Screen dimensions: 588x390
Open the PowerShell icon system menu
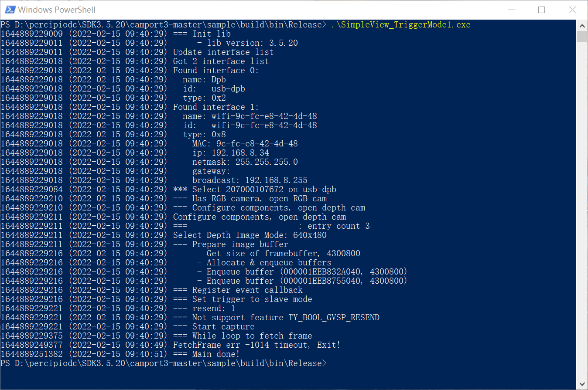point(9,10)
